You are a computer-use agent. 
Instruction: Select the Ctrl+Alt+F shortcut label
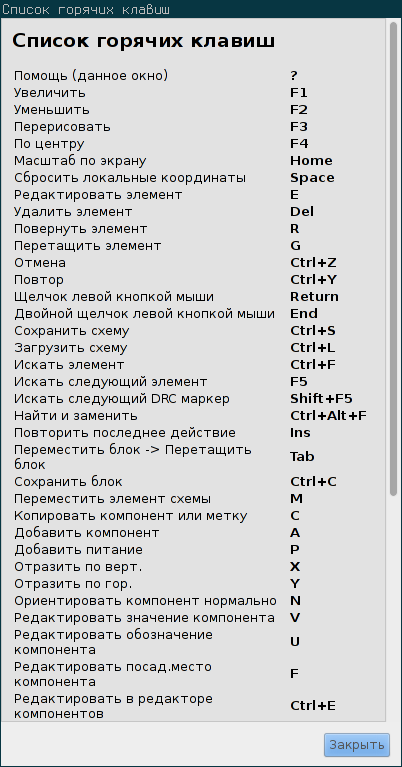click(x=328, y=416)
